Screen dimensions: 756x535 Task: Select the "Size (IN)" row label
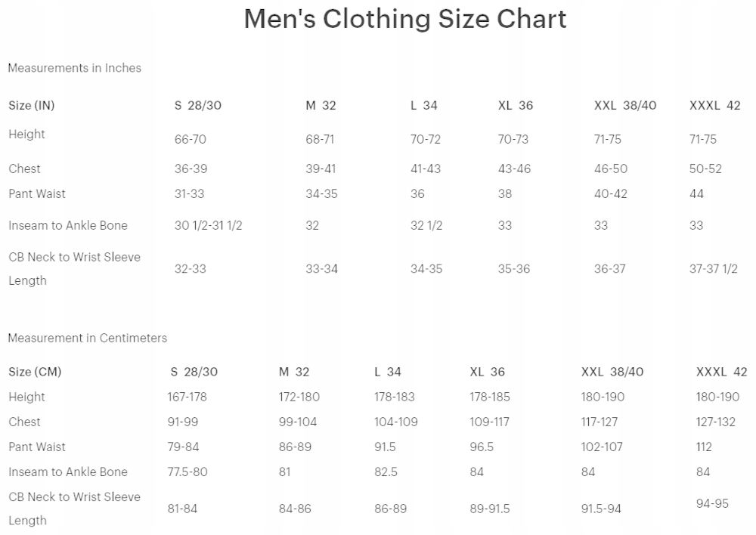coord(32,106)
